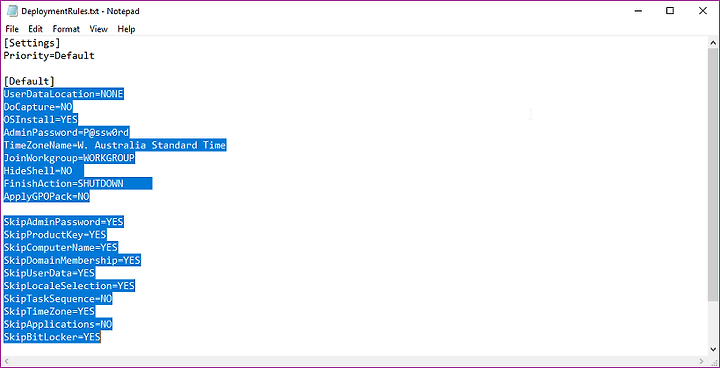Screen dimensions: 720x368
Task: Click the SkipDomainMembership=YES line
Action: (72, 260)
